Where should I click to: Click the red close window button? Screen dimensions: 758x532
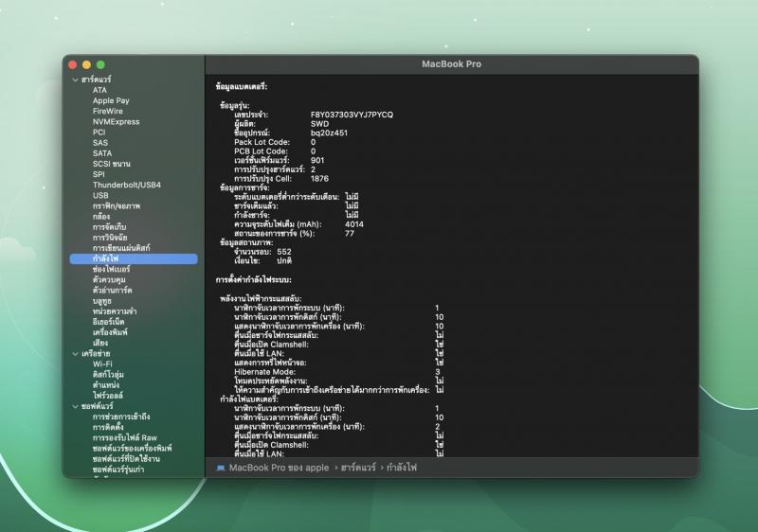(x=73, y=64)
